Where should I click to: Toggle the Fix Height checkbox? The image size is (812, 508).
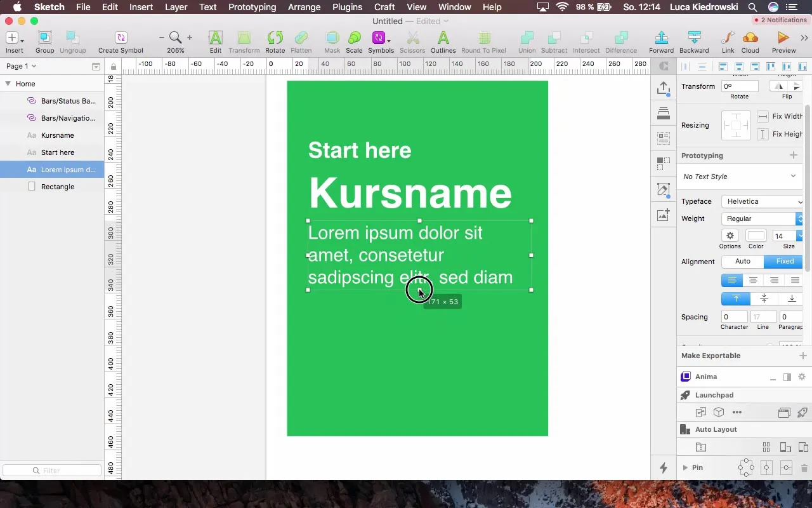[763, 134]
